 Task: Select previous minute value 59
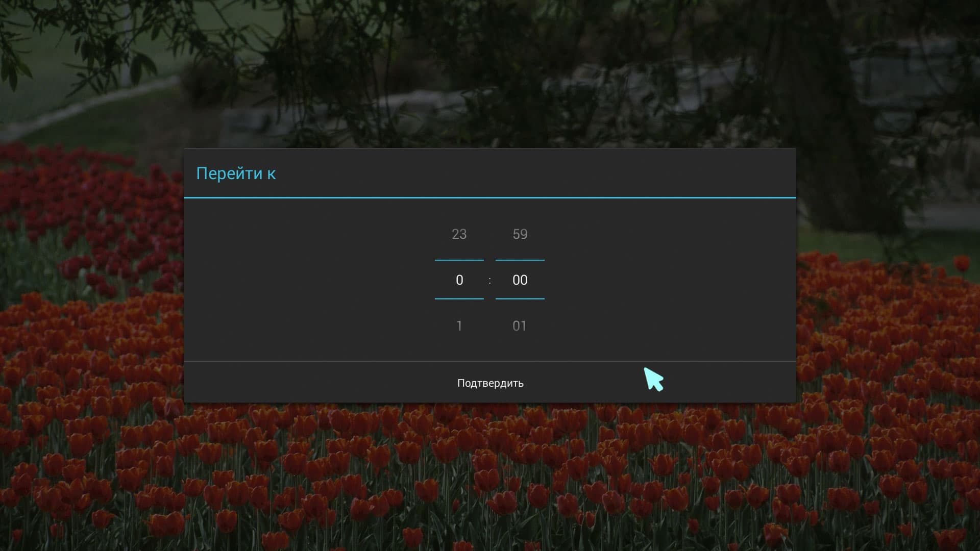pyautogui.click(x=520, y=234)
